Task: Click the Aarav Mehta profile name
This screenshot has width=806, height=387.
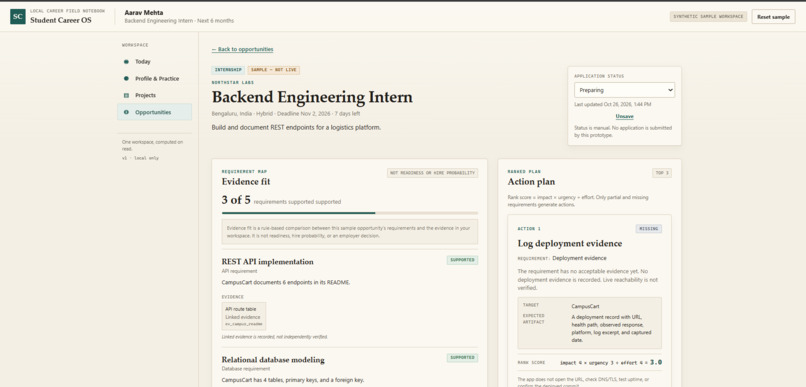Action: coord(144,12)
